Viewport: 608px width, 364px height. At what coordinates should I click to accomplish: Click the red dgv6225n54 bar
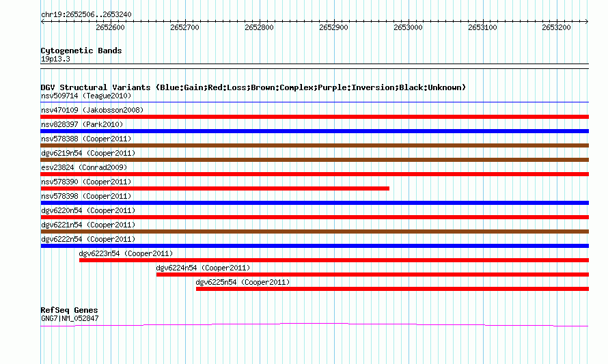coord(392,289)
